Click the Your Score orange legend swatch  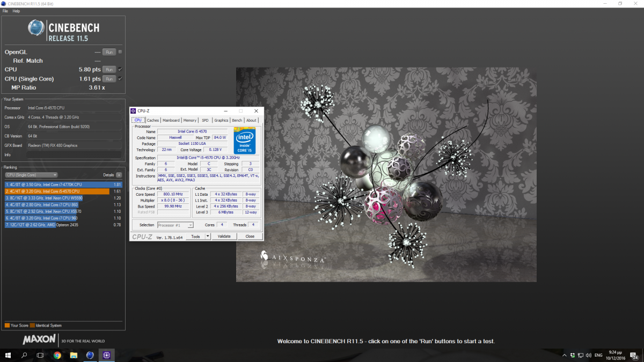(7, 325)
